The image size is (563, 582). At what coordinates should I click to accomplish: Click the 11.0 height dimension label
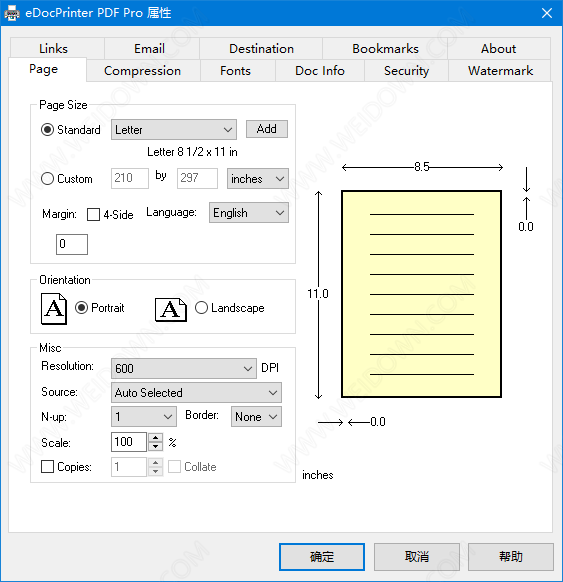click(318, 294)
